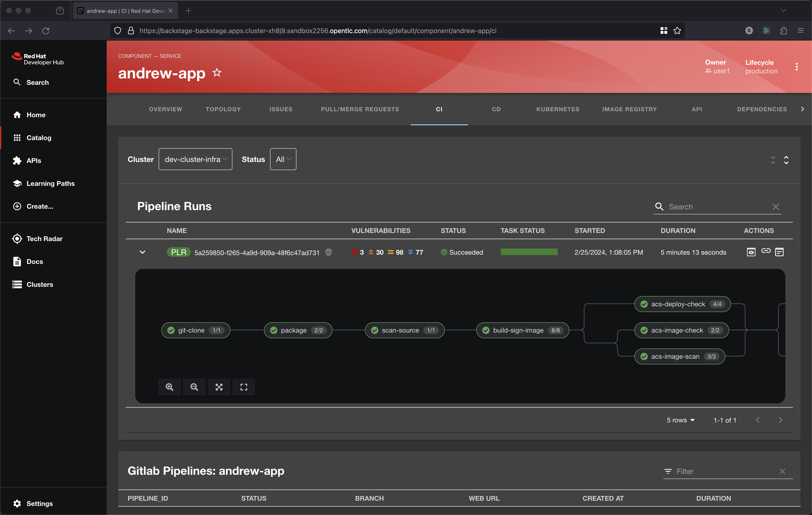Reset the pipeline graph view
The height and width of the screenshot is (515, 812).
243,387
